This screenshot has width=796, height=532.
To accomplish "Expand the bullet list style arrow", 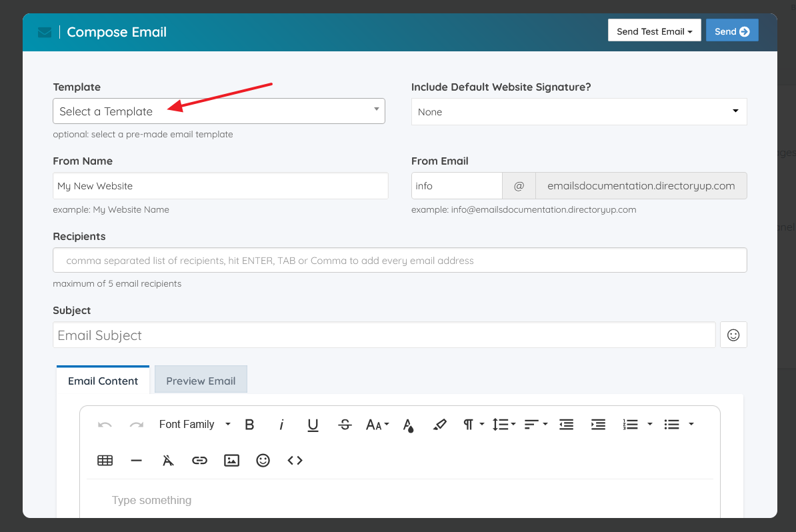I will (x=691, y=425).
